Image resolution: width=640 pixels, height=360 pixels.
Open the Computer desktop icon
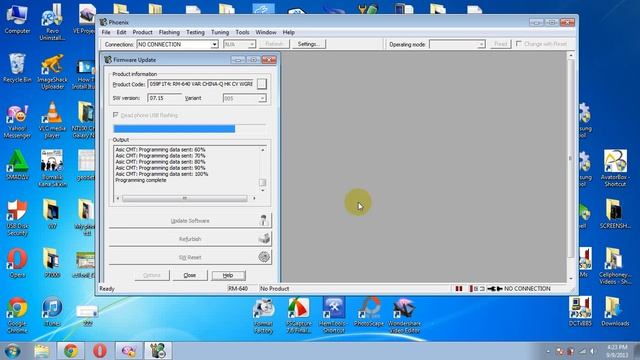coord(17,20)
